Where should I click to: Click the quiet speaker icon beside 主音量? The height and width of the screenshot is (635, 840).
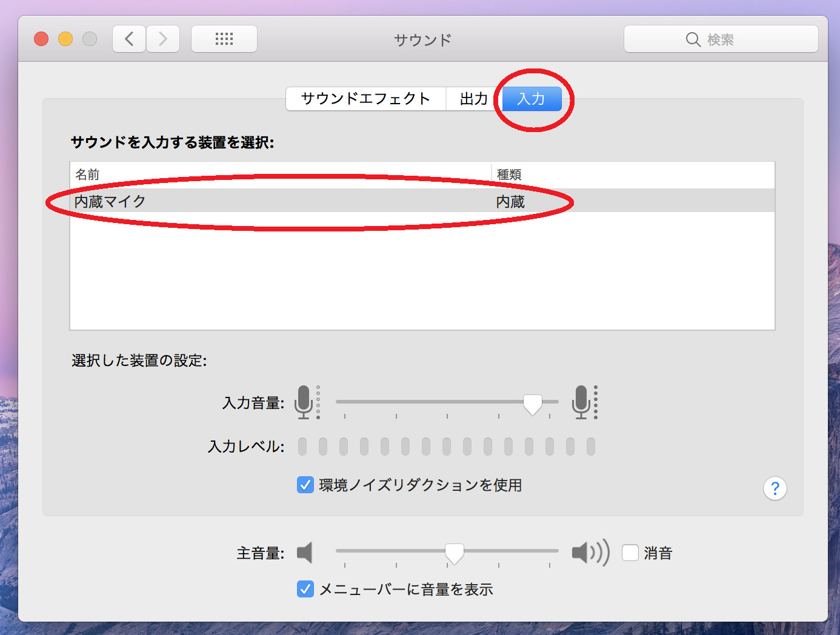tap(305, 553)
